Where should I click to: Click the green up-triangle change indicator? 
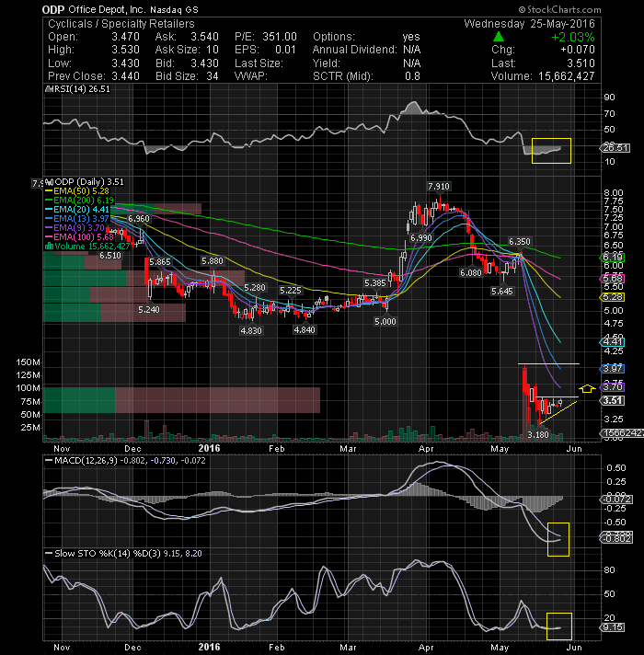[499, 37]
